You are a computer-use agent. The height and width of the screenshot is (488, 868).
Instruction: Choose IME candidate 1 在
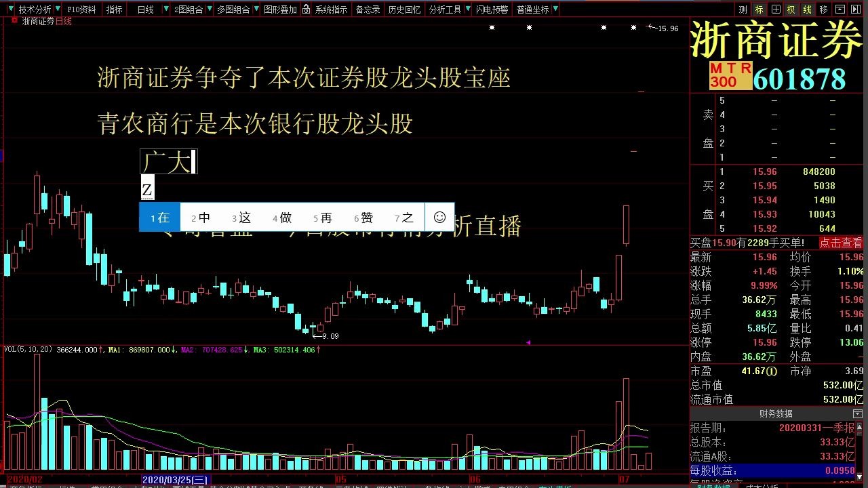[160, 218]
